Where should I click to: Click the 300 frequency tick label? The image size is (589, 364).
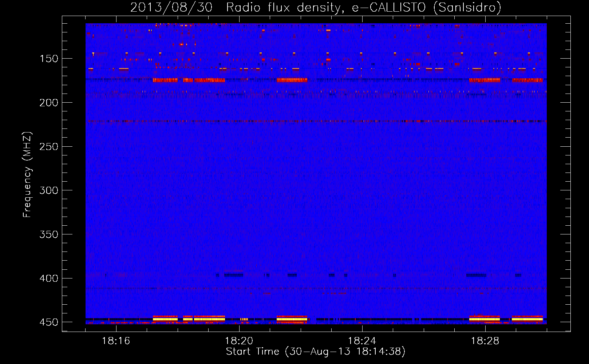[49, 190]
